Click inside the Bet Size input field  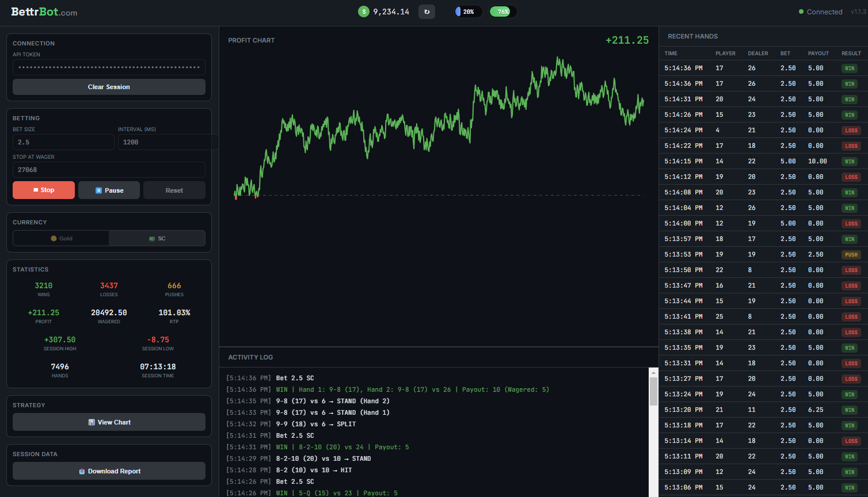(x=63, y=142)
